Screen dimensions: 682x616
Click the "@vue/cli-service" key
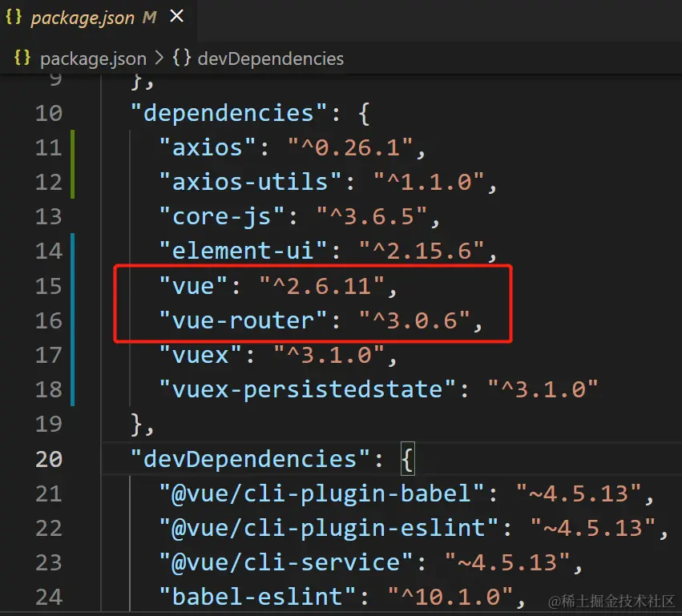click(x=286, y=562)
